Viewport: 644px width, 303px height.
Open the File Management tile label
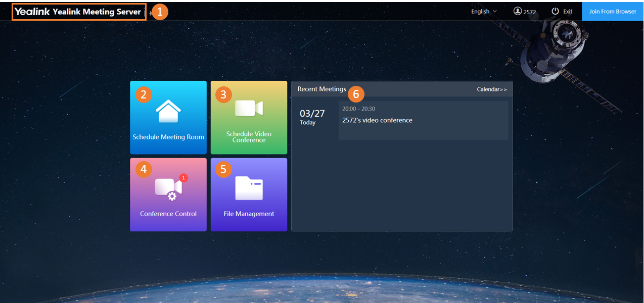coord(249,214)
